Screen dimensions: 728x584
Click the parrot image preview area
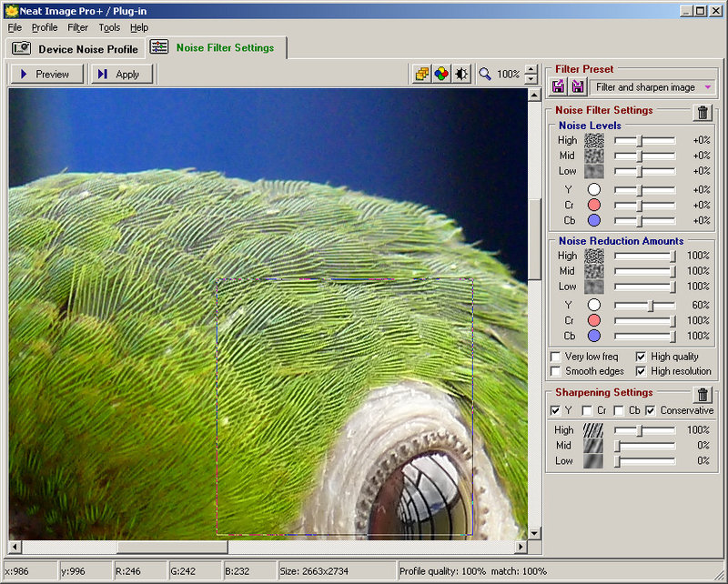[268, 314]
